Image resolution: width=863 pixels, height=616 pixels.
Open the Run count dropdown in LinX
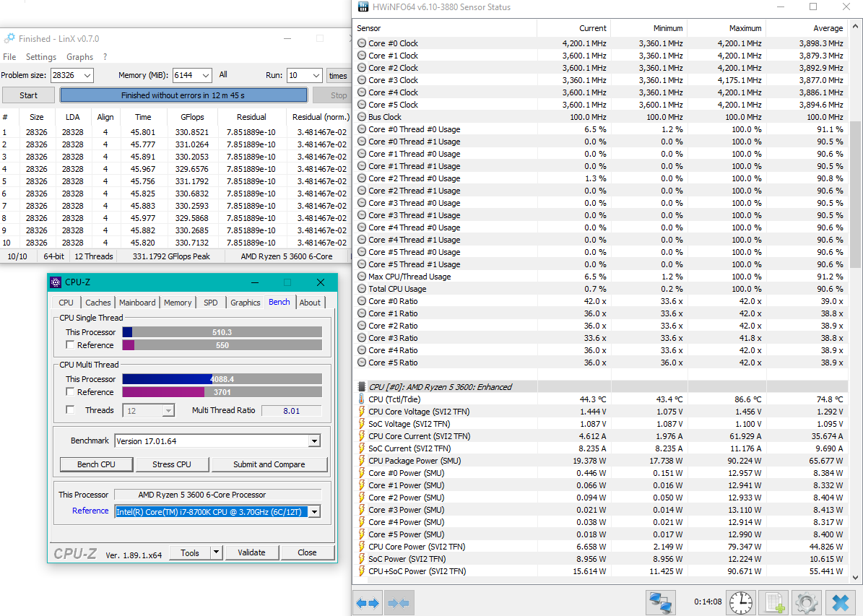(x=316, y=75)
